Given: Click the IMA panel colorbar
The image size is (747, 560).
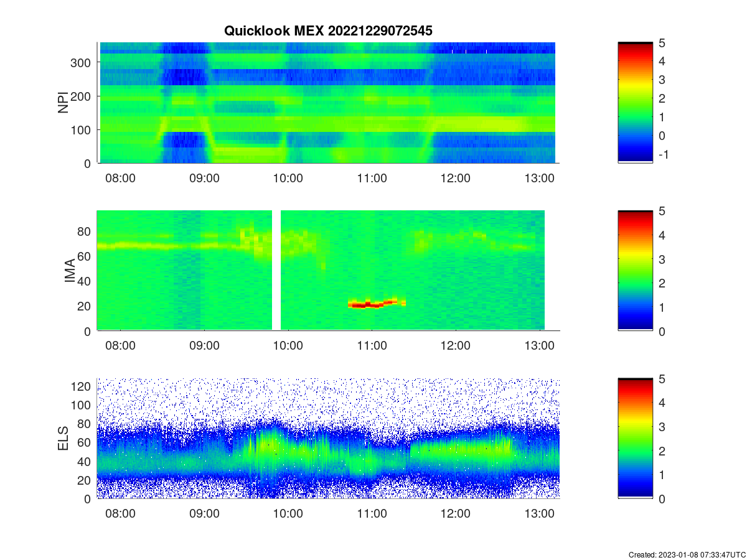Looking at the screenshot, I should [636, 271].
